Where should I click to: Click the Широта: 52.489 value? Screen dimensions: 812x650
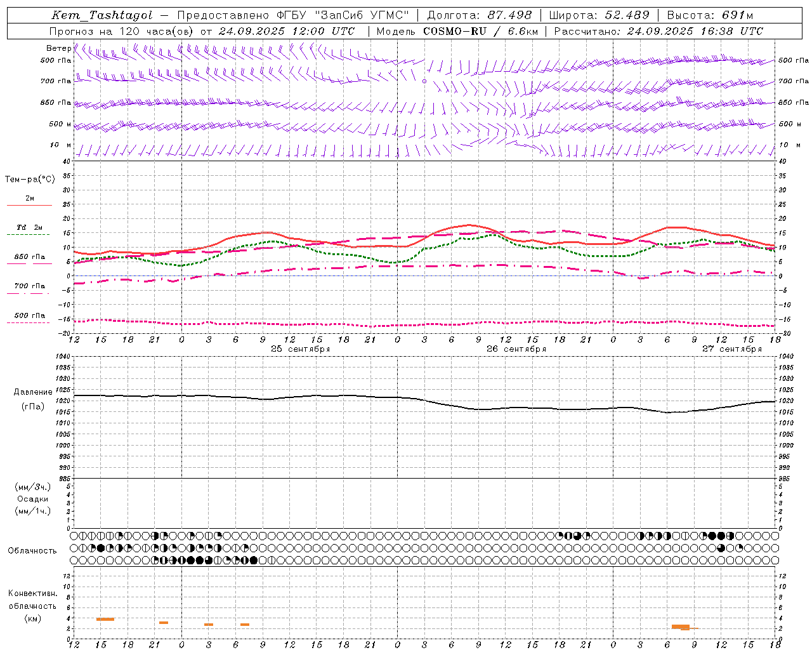click(x=599, y=16)
